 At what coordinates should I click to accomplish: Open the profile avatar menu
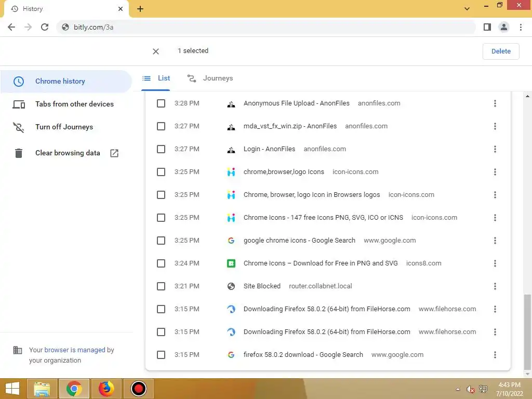[x=504, y=27]
